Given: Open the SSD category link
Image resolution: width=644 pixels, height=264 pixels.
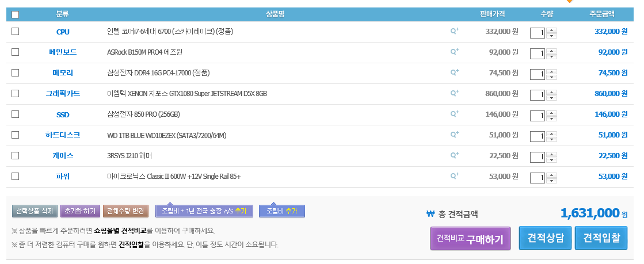Looking at the screenshot, I should (63, 114).
